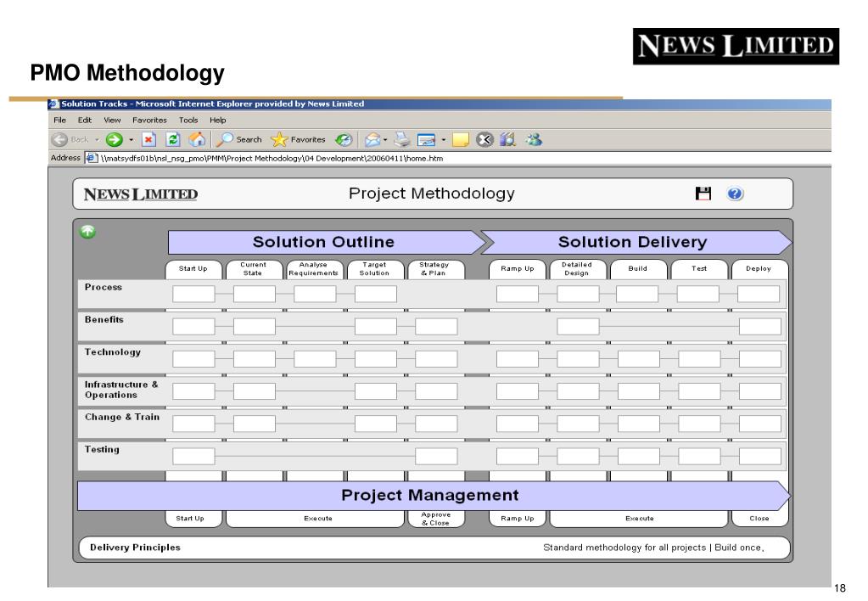The width and height of the screenshot is (868, 601).
Task: Open the Delivery Principles bar
Action: [434, 548]
